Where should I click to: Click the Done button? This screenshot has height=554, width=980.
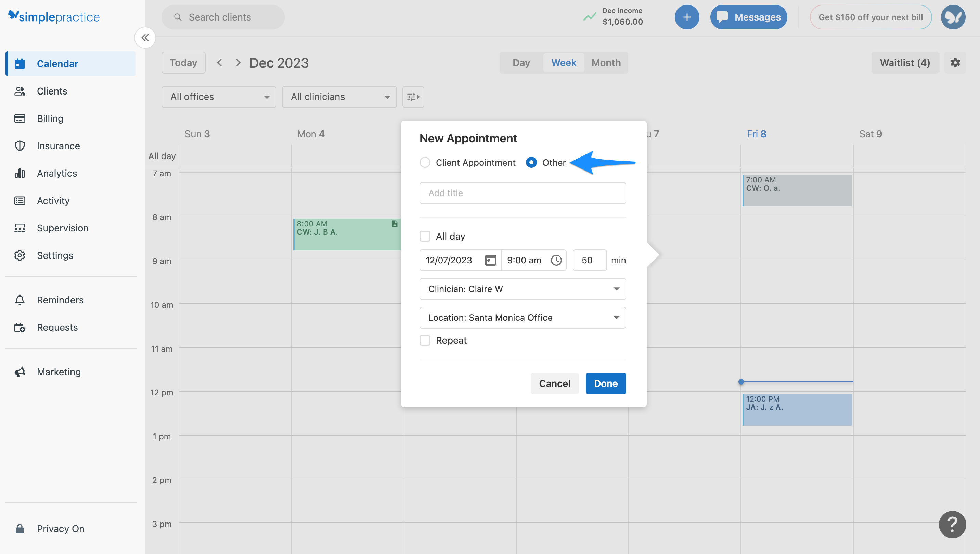605,383
